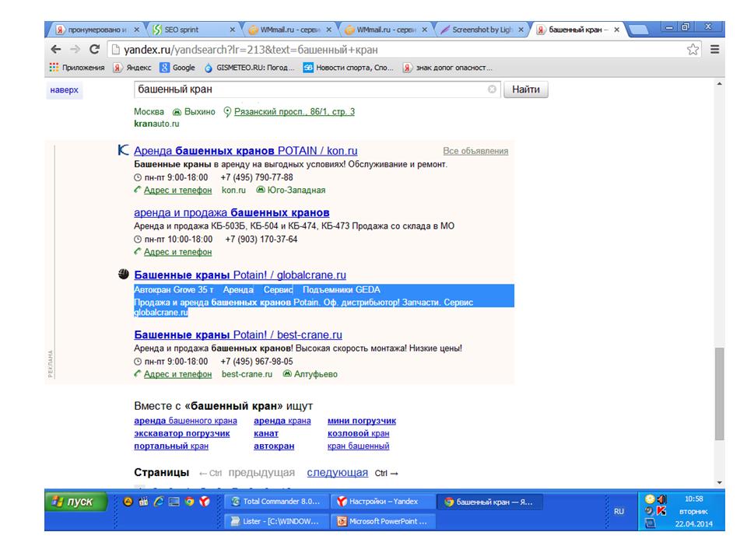Go back with the browser back arrow
Screen dimensions: 747x560
pyautogui.click(x=56, y=49)
